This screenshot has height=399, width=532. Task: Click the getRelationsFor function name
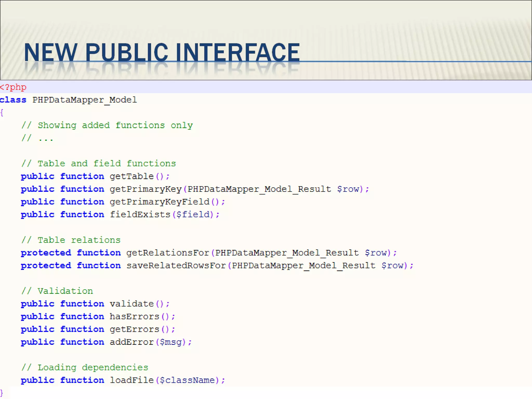(x=168, y=253)
